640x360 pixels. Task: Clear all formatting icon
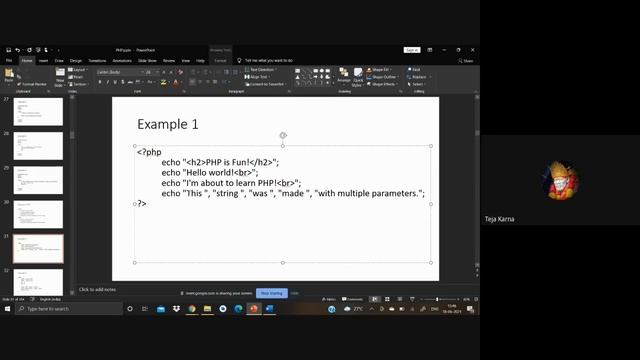click(x=180, y=72)
